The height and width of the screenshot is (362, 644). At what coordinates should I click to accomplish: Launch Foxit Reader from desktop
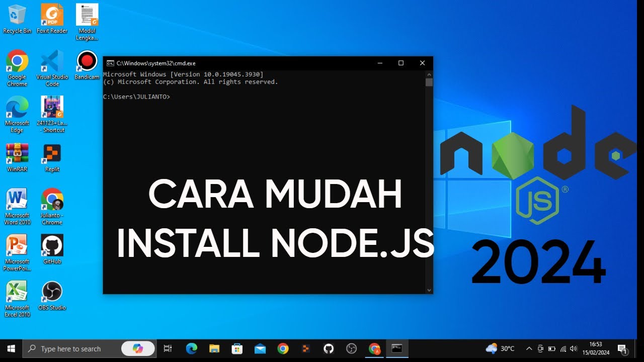(52, 19)
